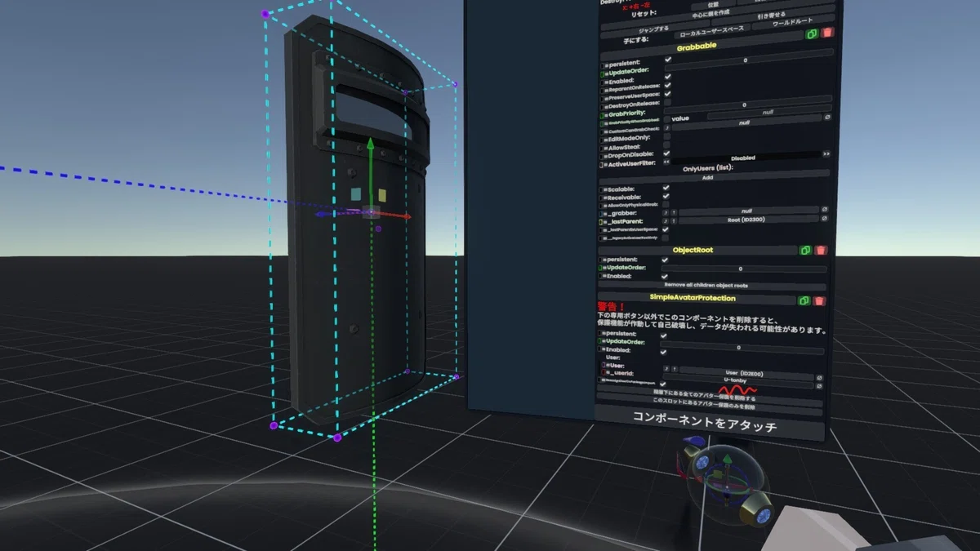Click the _lastParent Root (ID2300) field
980x551 pixels.
(x=750, y=220)
